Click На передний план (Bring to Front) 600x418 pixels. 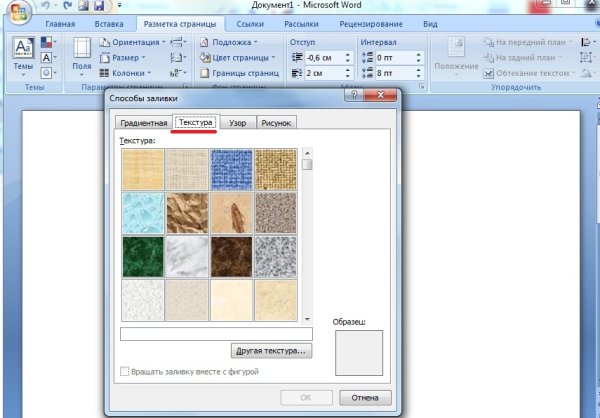point(527,43)
